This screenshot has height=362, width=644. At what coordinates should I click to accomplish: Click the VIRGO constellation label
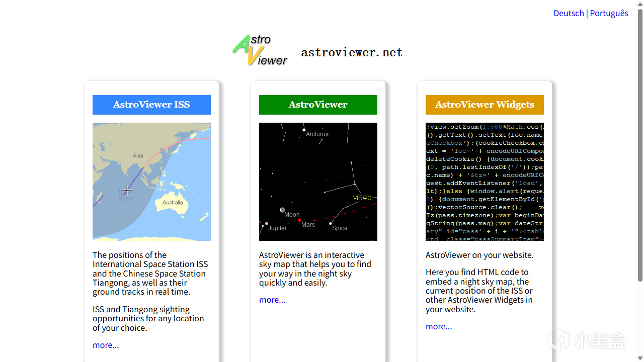[x=362, y=198]
